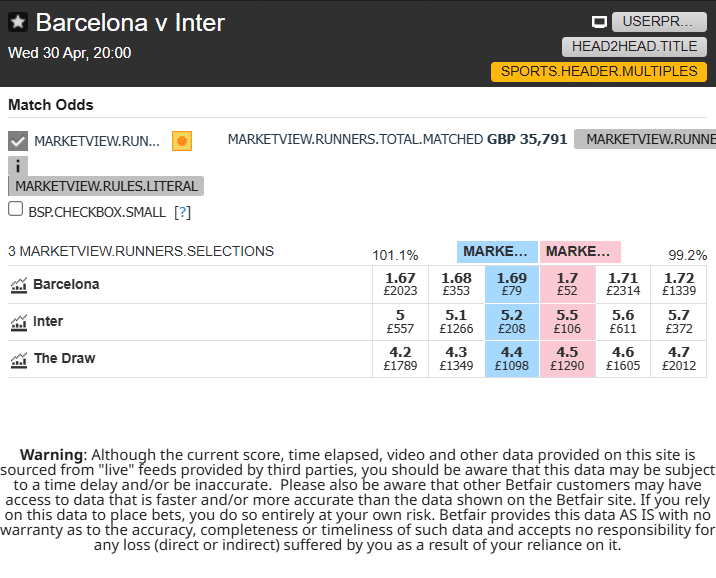Click The Draw back price 4.4
This screenshot has height=578, width=716.
(x=512, y=358)
